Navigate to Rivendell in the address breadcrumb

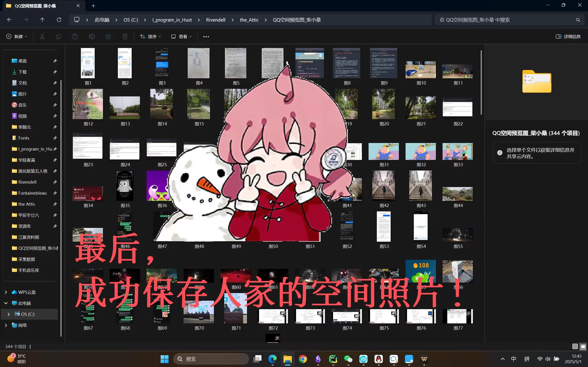(x=216, y=20)
